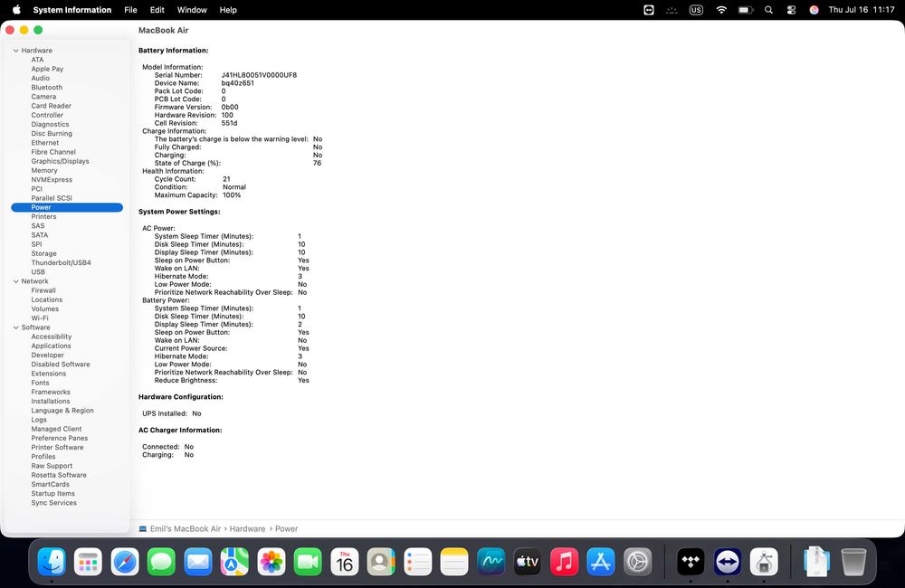Open System Settings gear in Dock
905x588 pixels.
click(x=637, y=562)
